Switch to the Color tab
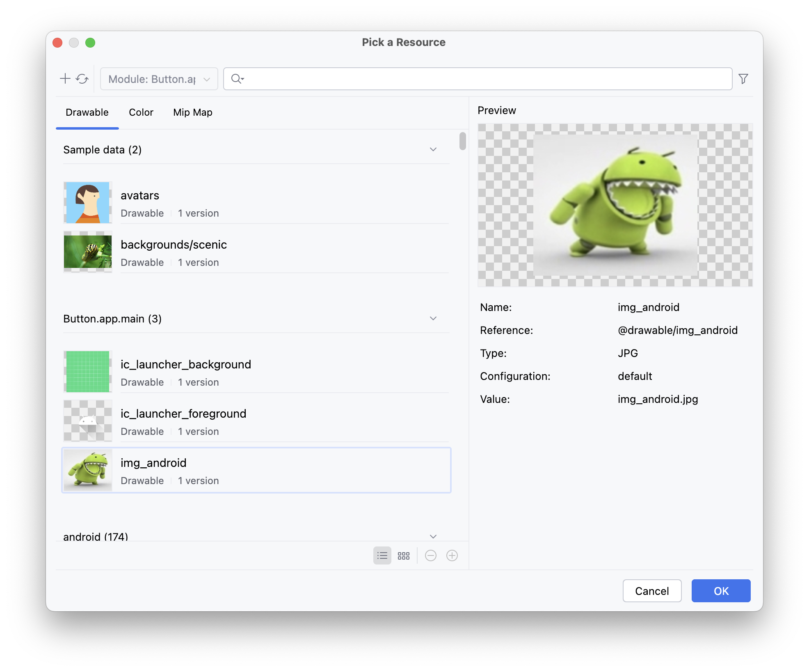The height and width of the screenshot is (672, 809). pyautogui.click(x=141, y=112)
